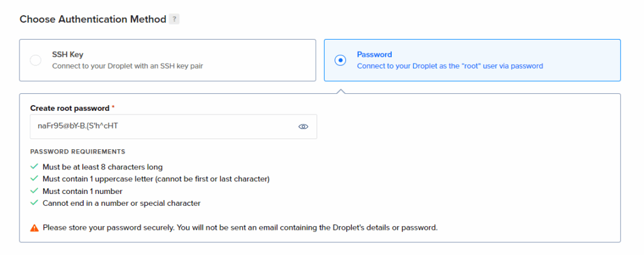644x255 pixels.
Task: Select the SSH Key radio button
Action: pyautogui.click(x=36, y=60)
